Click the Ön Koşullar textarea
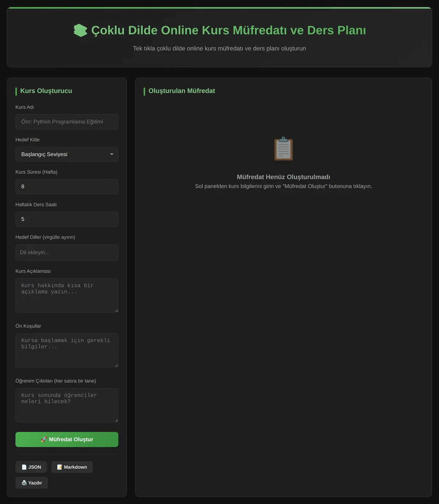439x504 pixels. [67, 350]
